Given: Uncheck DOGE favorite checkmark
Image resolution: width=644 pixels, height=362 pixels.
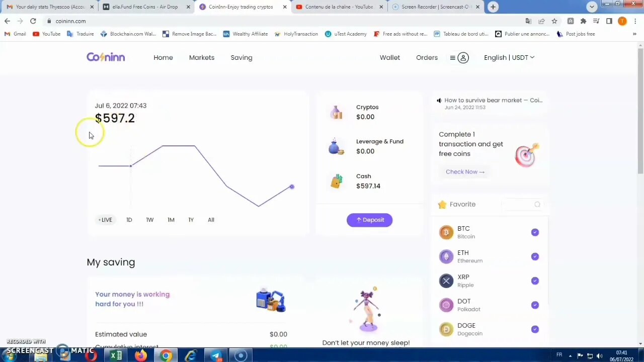Looking at the screenshot, I should click(x=535, y=329).
